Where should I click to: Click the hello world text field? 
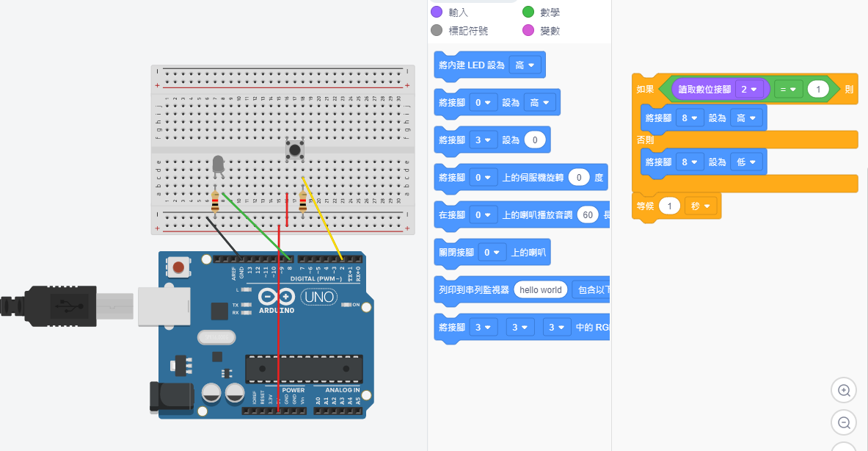pyautogui.click(x=540, y=290)
